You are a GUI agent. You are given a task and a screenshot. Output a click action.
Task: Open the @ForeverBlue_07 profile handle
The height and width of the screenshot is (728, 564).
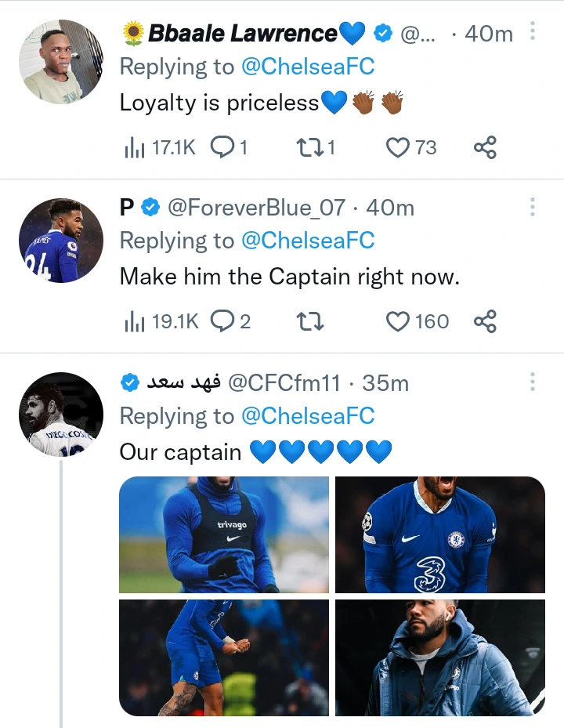257,208
